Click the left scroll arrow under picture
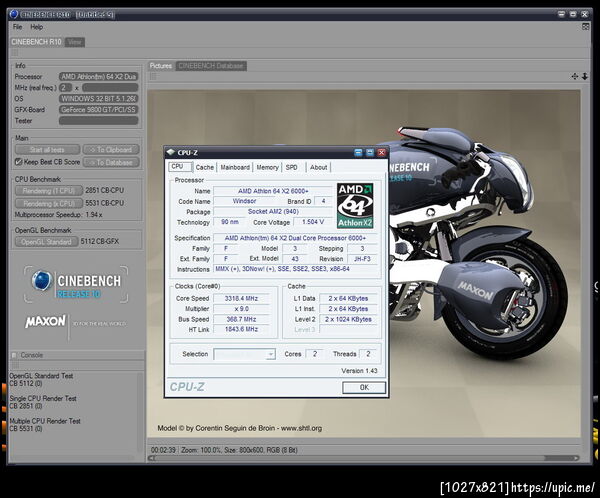The height and width of the screenshot is (498, 600). click(152, 458)
